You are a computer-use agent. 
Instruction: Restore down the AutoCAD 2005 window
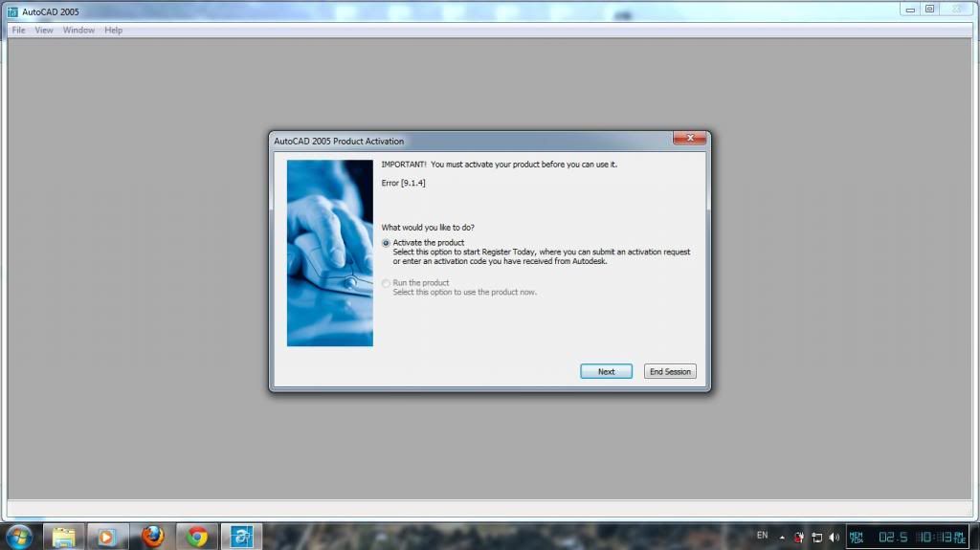[929, 10]
